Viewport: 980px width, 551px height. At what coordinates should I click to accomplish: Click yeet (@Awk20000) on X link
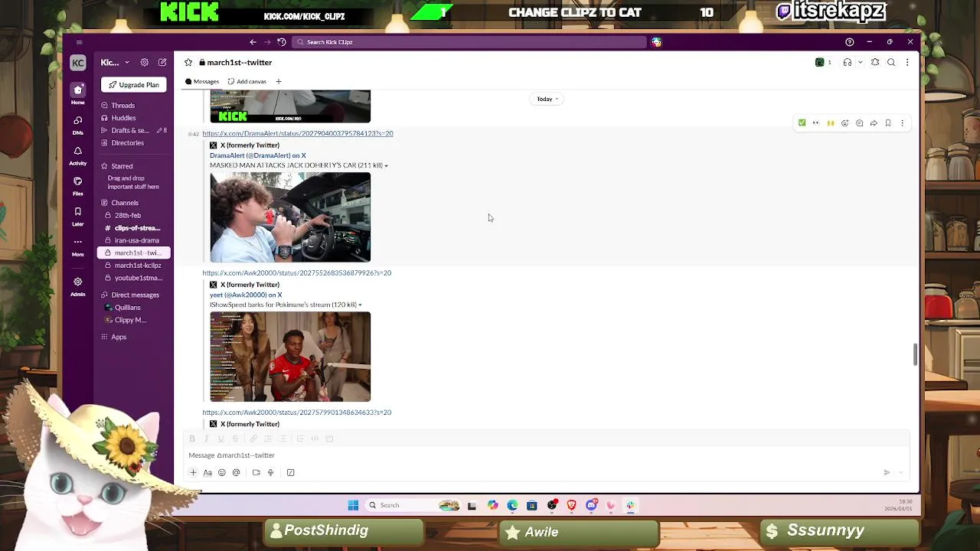tap(246, 295)
